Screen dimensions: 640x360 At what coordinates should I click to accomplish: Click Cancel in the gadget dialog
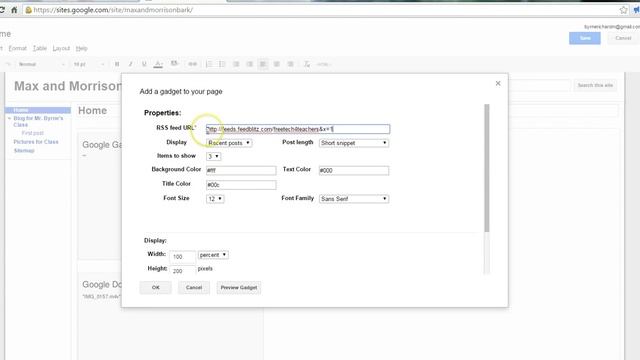point(194,287)
